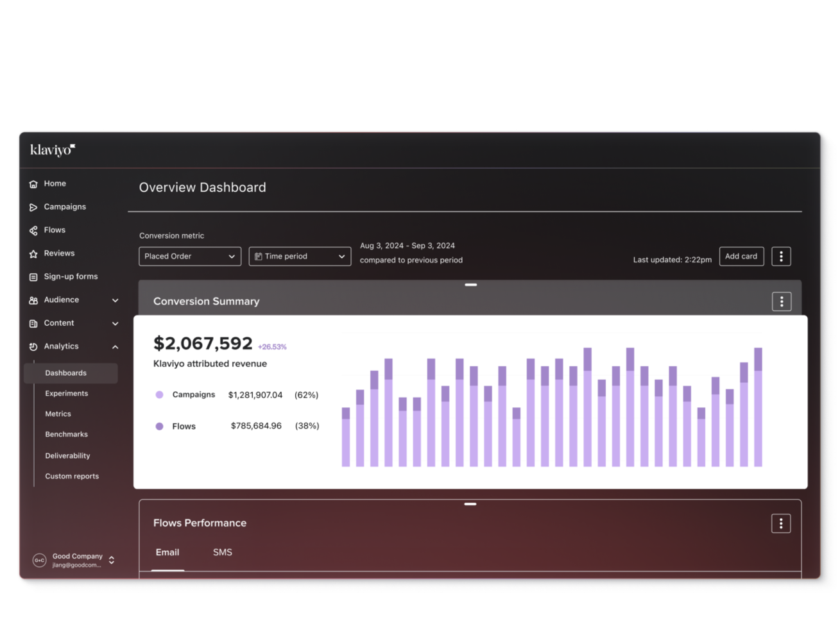
Task: Click the Sign-up forms icon
Action: click(x=33, y=277)
